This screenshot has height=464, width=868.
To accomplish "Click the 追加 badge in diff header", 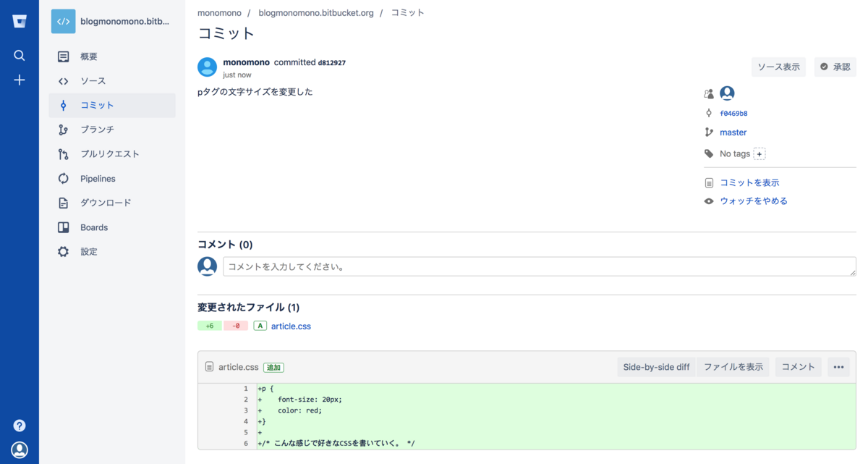I will pos(273,367).
